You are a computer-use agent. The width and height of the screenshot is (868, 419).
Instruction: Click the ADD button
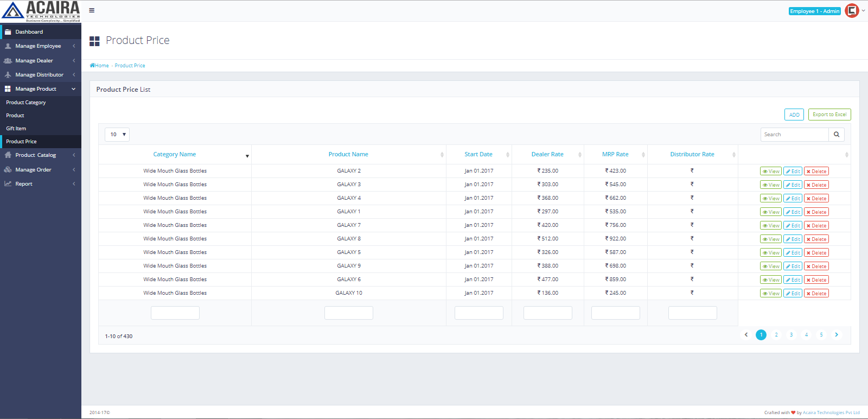pos(794,115)
